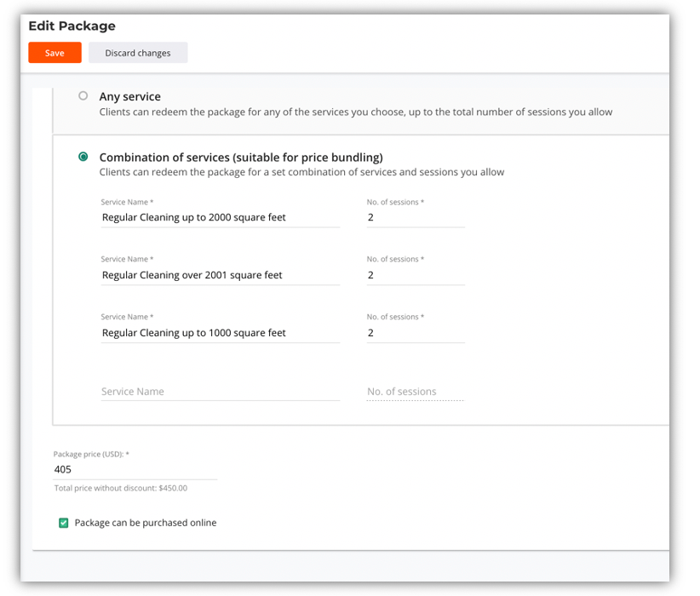700x596 pixels.
Task: Uncheck the Package can be purchased online checkbox
Action: [x=63, y=523]
